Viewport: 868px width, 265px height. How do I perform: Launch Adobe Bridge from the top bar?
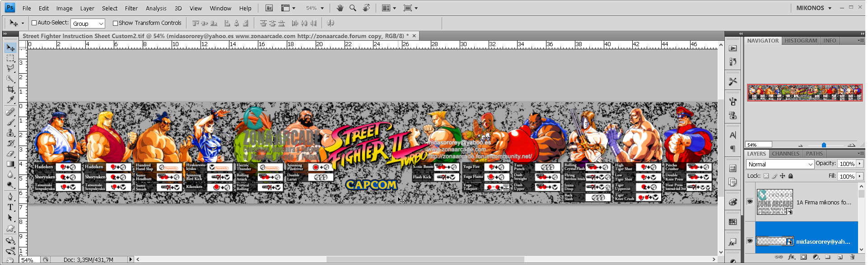tap(269, 8)
